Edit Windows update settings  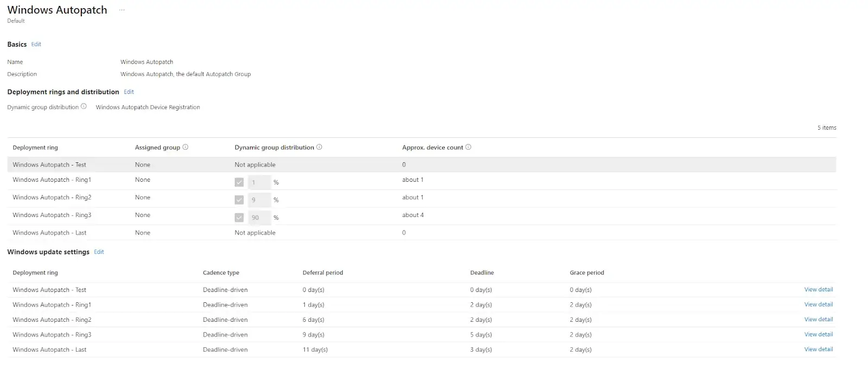[x=99, y=252]
